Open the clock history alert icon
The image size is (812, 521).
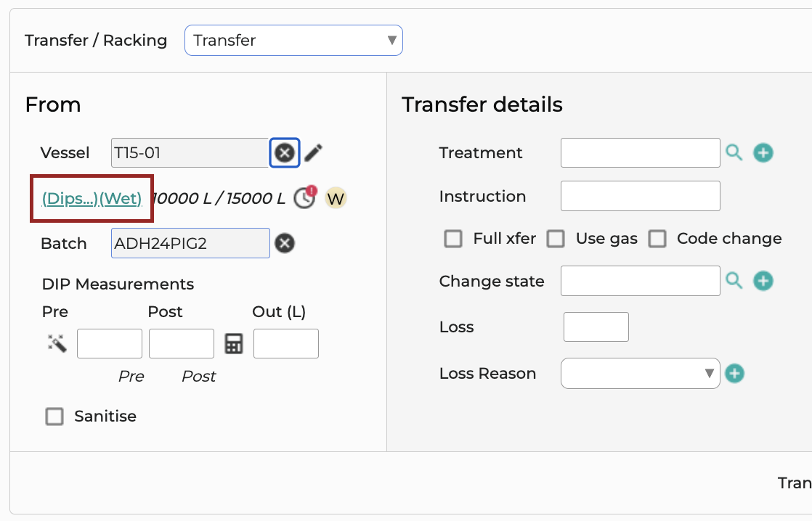(305, 197)
